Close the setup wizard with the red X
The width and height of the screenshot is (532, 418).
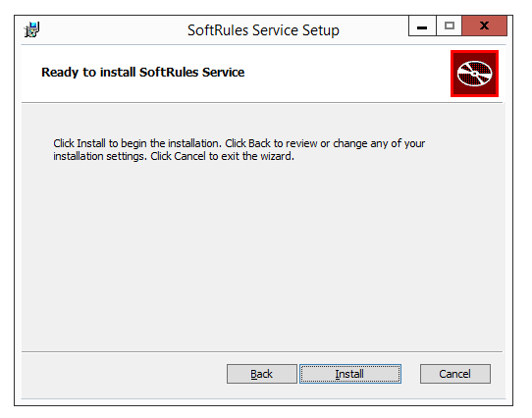coord(485,26)
